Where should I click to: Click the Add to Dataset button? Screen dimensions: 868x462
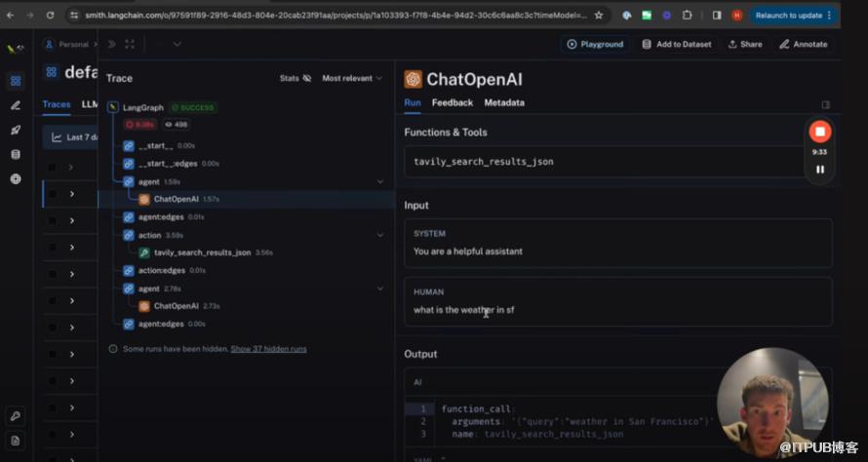677,44
